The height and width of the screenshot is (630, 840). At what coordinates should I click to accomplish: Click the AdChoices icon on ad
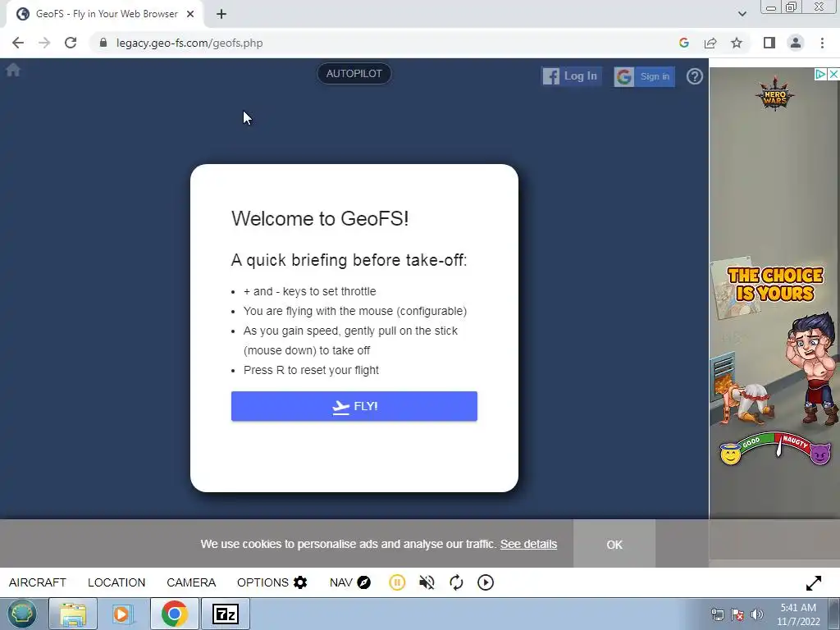coord(820,75)
